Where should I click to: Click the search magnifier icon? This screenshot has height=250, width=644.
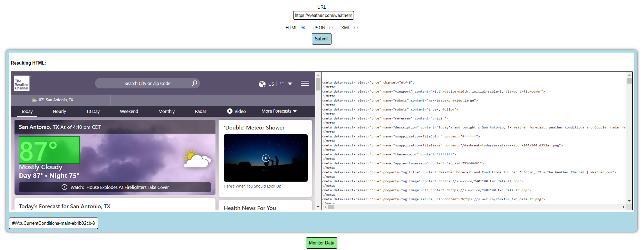tap(195, 83)
